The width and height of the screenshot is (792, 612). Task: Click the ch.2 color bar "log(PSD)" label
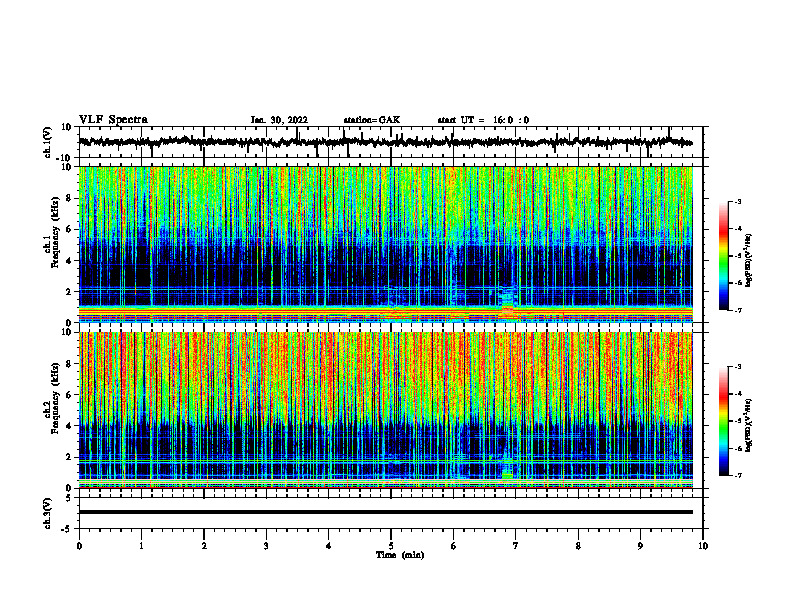click(749, 425)
